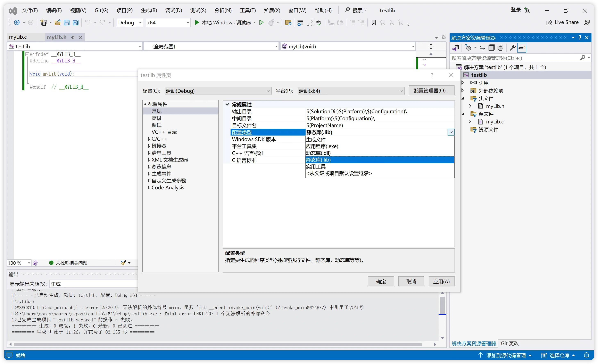Click the 取消 button

[x=411, y=281]
